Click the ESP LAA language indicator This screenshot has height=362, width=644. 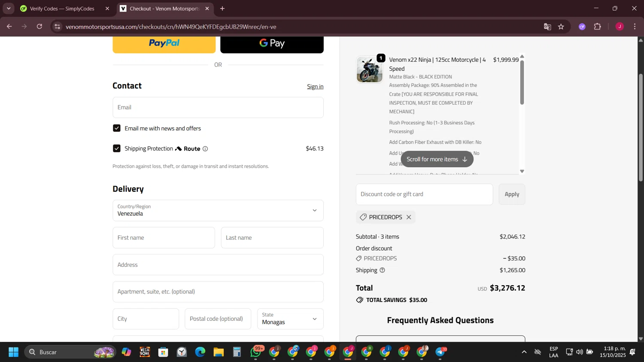[x=554, y=352]
